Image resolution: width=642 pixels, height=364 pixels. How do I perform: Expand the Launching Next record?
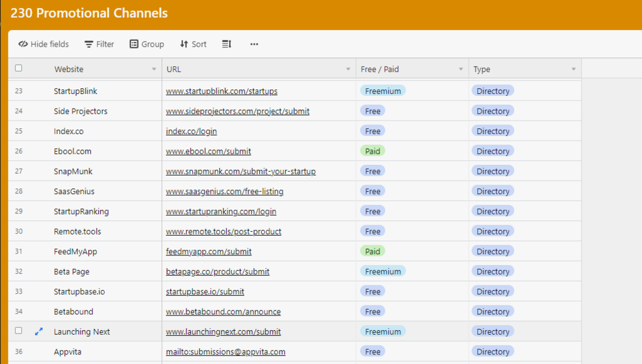click(39, 331)
